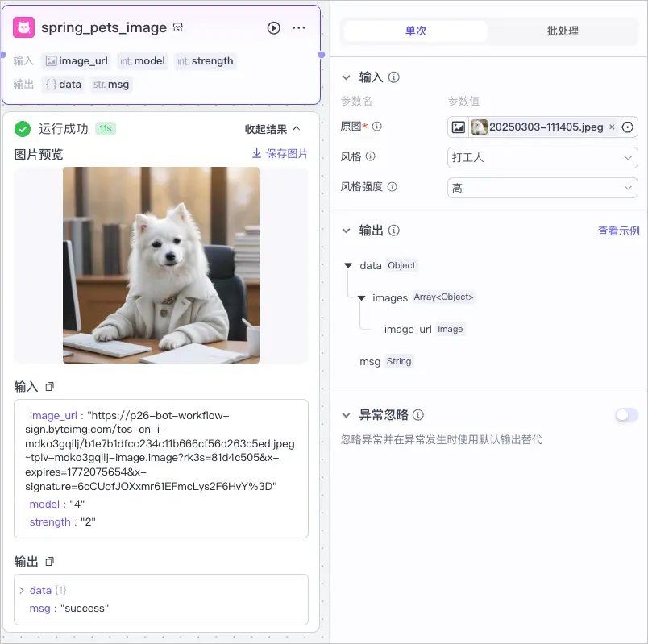Click the store badge icon beside spring_pets_image
Screen dimensions: 648x644
177,27
